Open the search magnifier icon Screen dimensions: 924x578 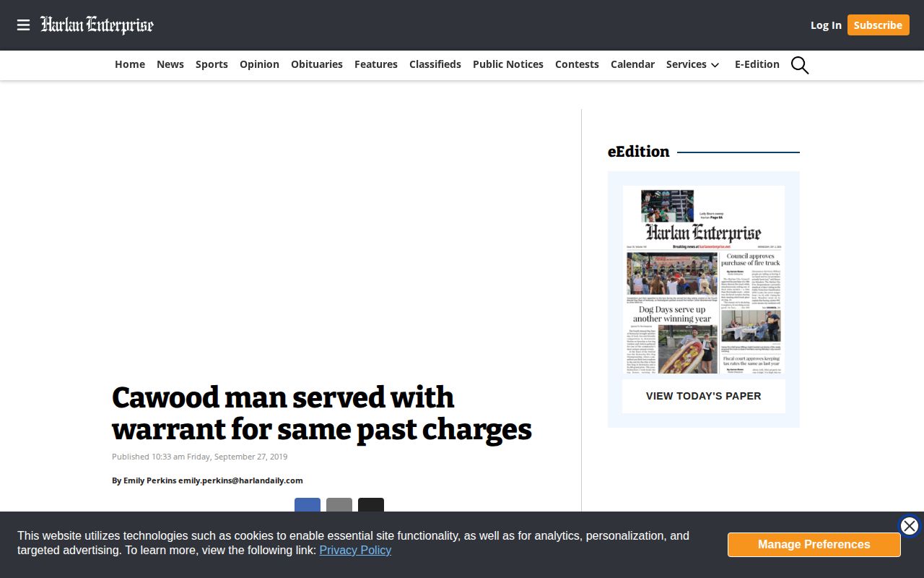tap(800, 65)
